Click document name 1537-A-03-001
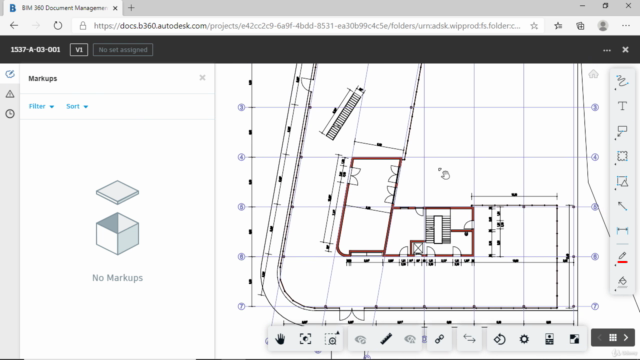This screenshot has width=640, height=360. pyautogui.click(x=35, y=50)
